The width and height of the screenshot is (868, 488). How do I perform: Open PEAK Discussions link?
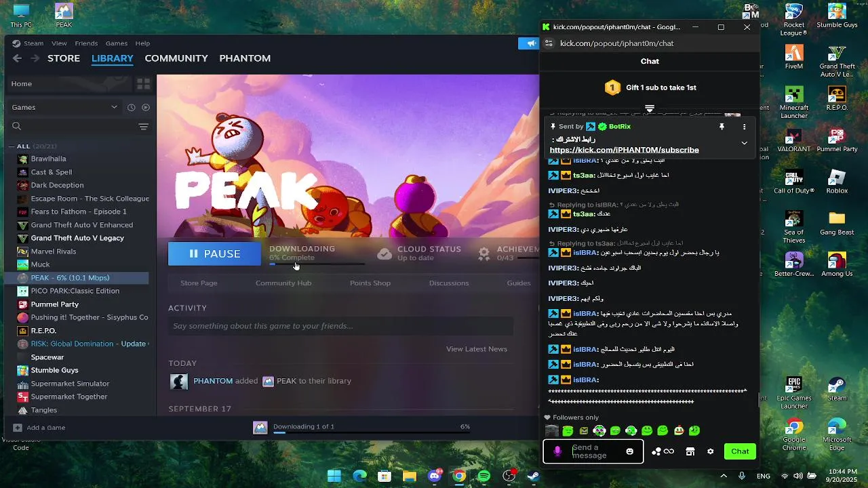(449, 283)
